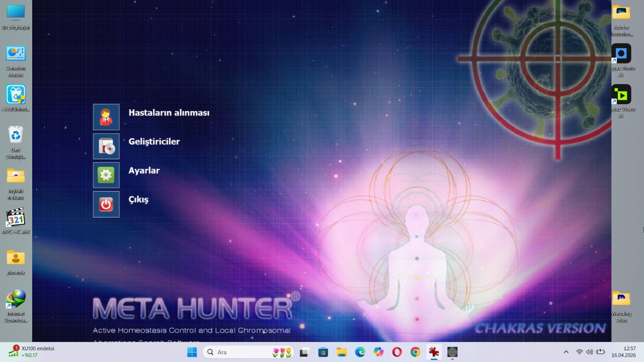
Task: Launch Microsoft Edge from the taskbar
Action: [360, 352]
